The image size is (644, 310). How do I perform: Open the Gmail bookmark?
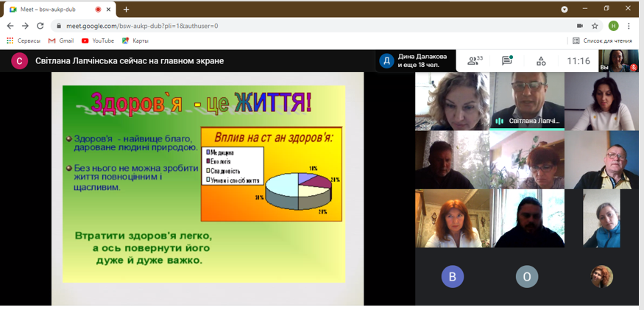pos(60,41)
